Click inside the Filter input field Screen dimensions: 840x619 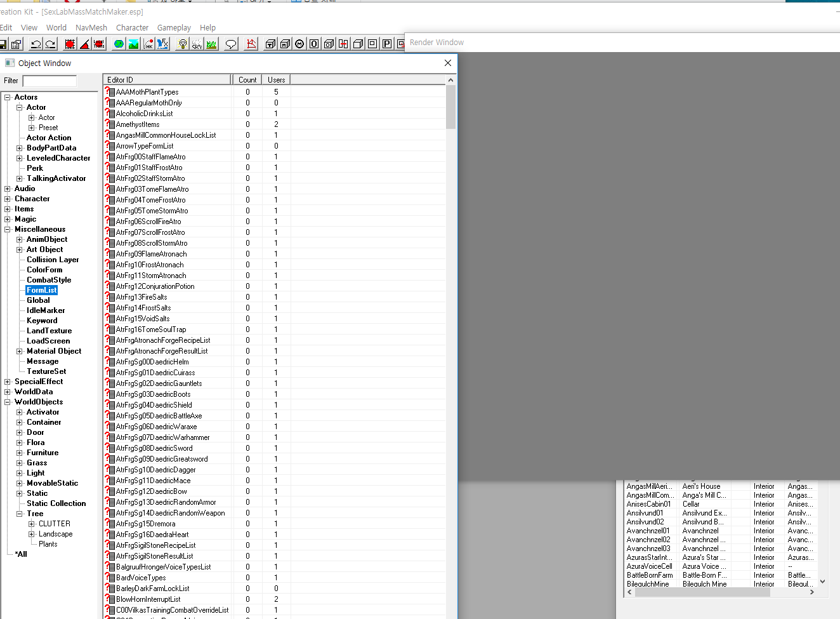[49, 81]
